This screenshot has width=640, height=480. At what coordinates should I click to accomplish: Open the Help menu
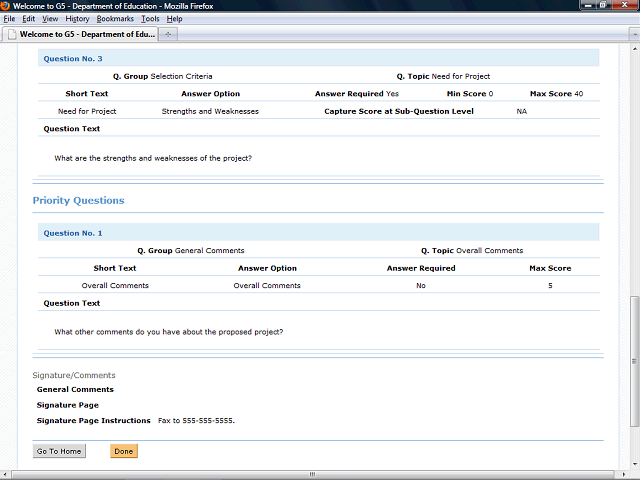174,19
